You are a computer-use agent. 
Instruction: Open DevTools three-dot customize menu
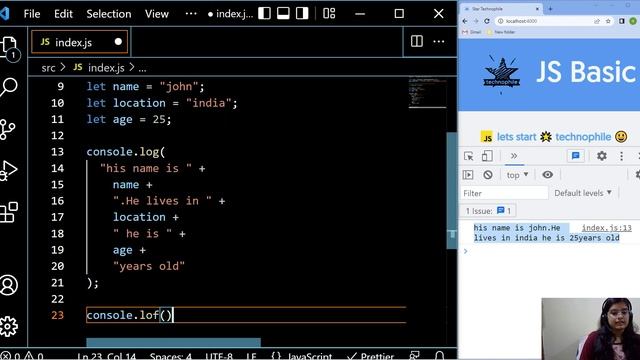621,156
